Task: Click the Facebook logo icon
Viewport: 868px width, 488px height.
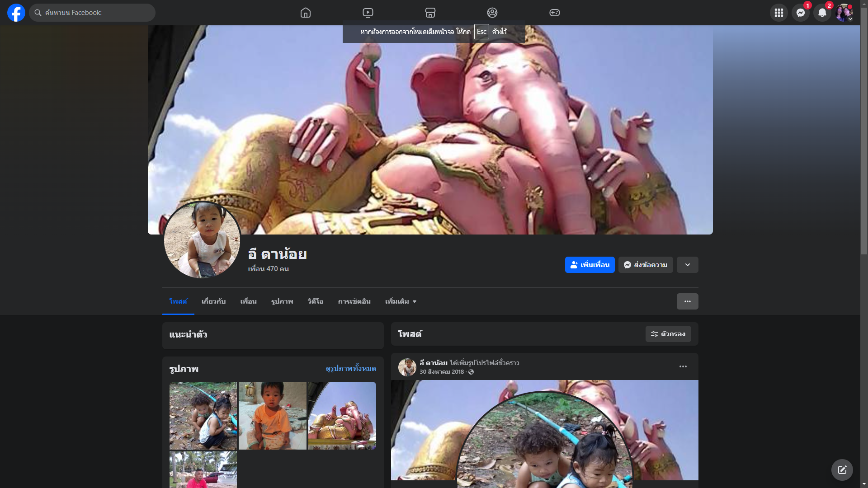Action: 16,13
